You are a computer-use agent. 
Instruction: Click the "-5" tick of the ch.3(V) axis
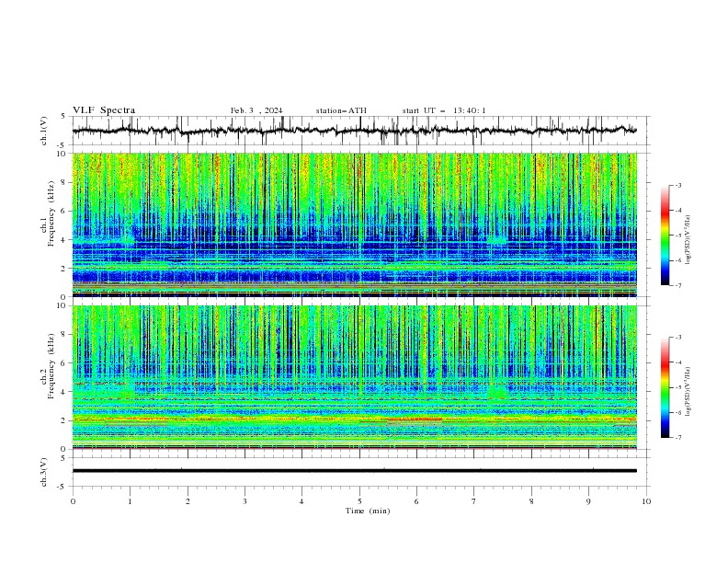tap(62, 487)
